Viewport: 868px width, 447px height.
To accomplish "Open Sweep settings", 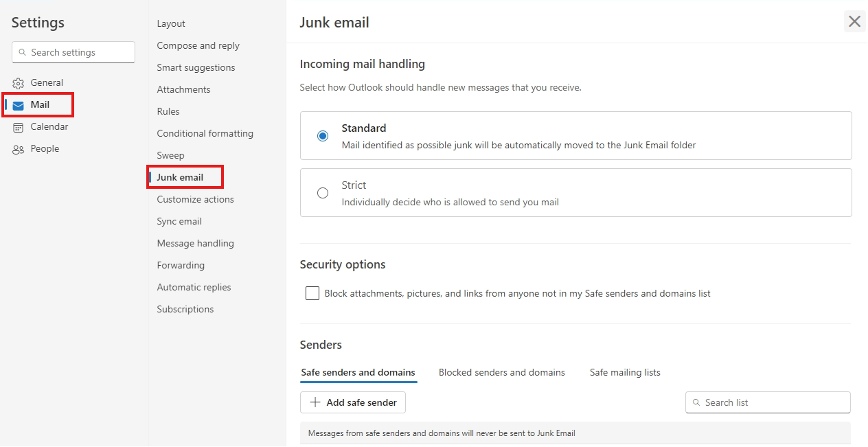I will tap(170, 155).
